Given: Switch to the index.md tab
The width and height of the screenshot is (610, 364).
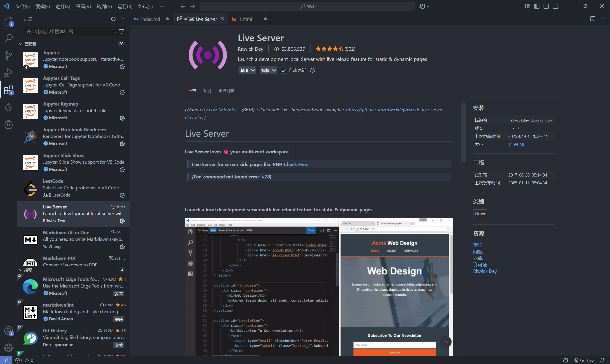Looking at the screenshot, I should click(x=151, y=19).
